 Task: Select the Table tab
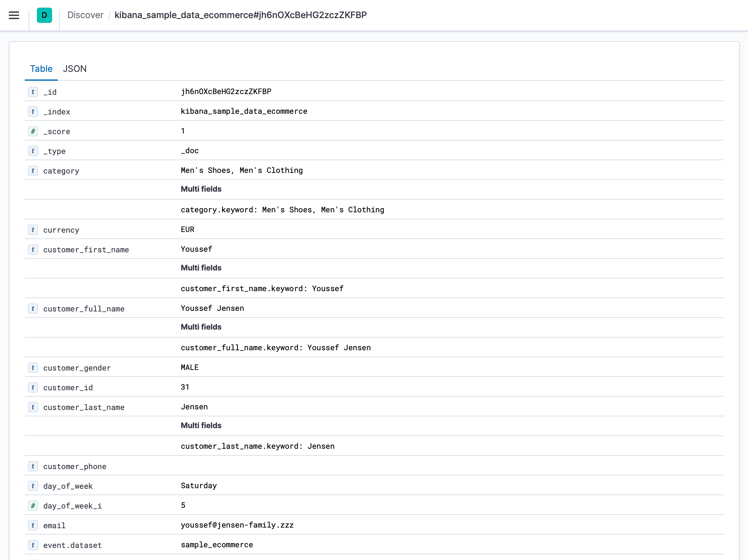point(41,69)
